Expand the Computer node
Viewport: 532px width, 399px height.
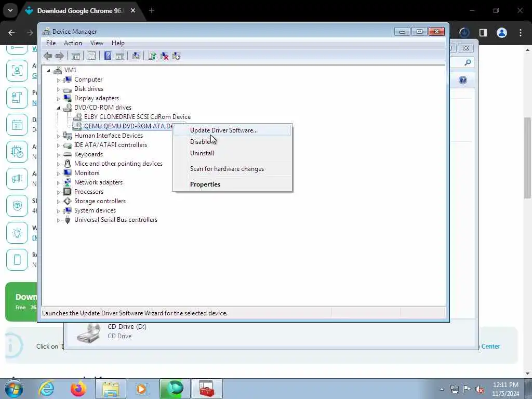[58, 80]
